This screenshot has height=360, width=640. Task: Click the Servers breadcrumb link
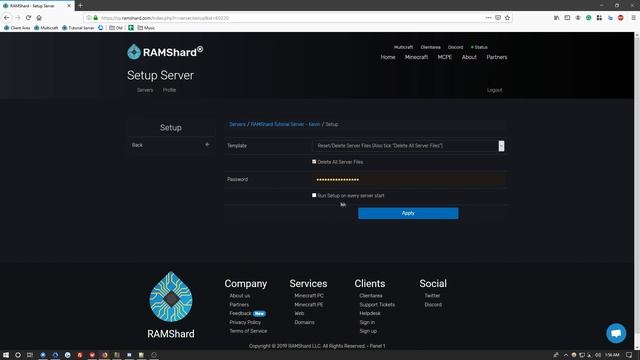coord(237,124)
